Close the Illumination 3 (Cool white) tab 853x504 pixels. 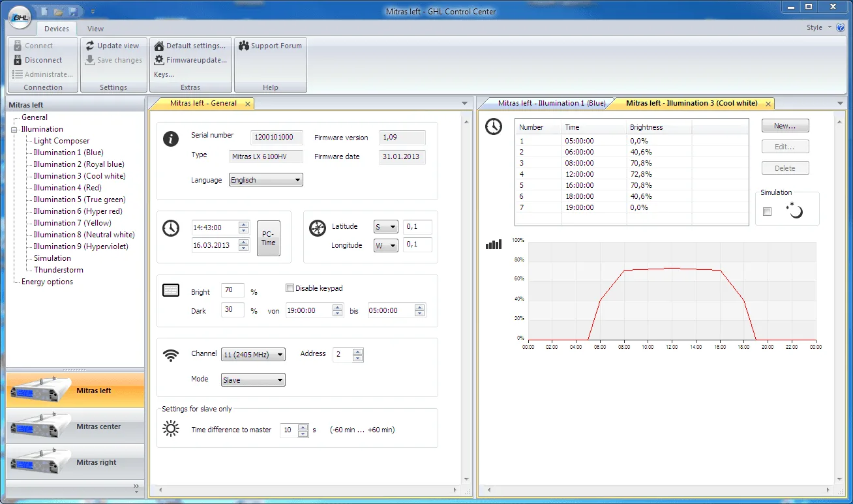[x=768, y=104]
